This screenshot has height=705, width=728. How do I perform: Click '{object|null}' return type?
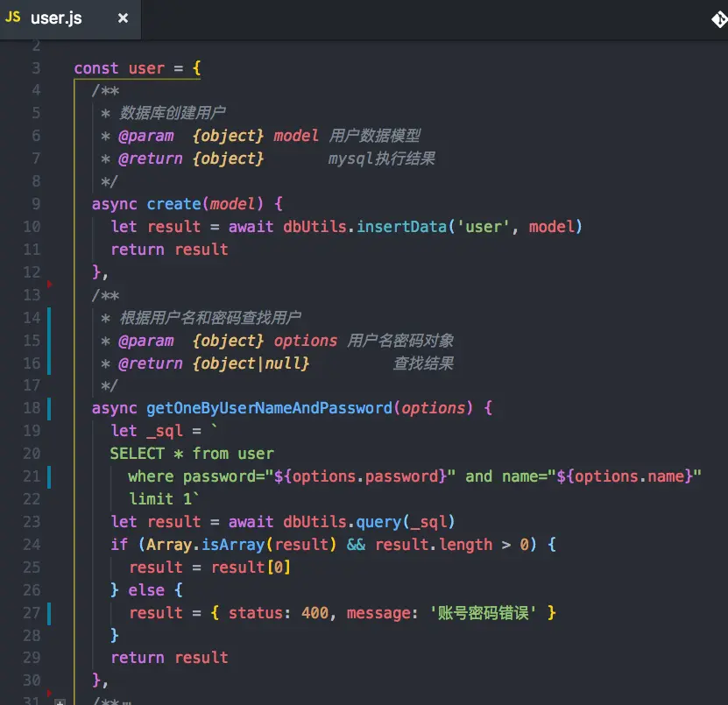(251, 363)
